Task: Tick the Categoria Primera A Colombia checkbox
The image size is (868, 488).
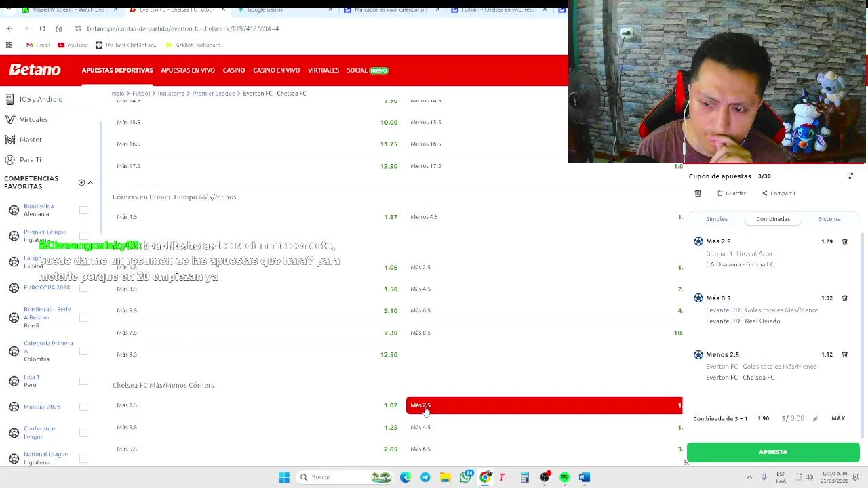Action: 83,351
